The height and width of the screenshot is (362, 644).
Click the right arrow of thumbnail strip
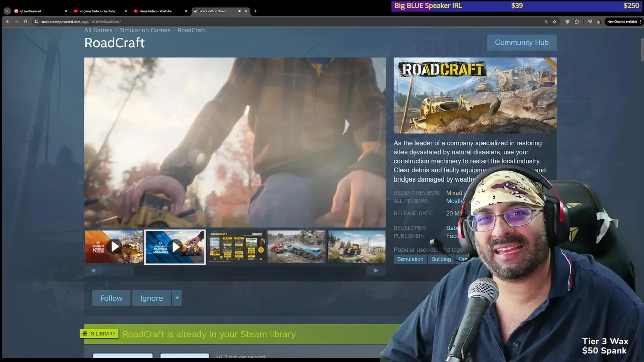[376, 270]
